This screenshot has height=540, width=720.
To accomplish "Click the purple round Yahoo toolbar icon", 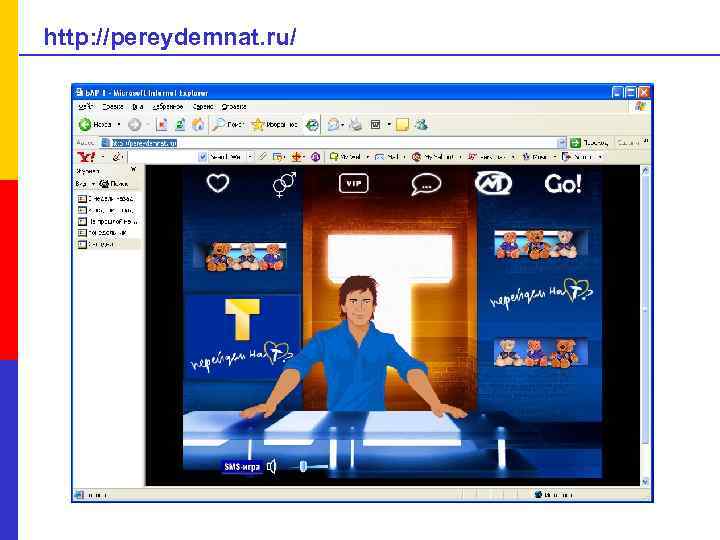I will tap(315, 157).
